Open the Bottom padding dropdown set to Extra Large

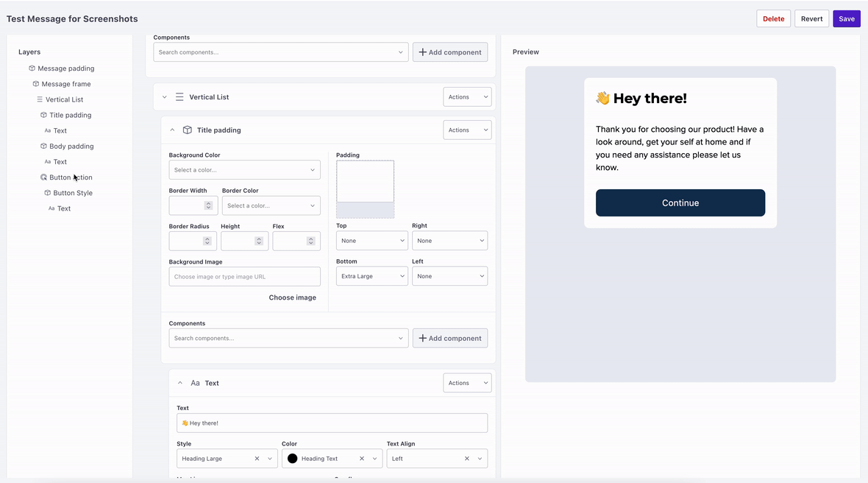pyautogui.click(x=372, y=276)
